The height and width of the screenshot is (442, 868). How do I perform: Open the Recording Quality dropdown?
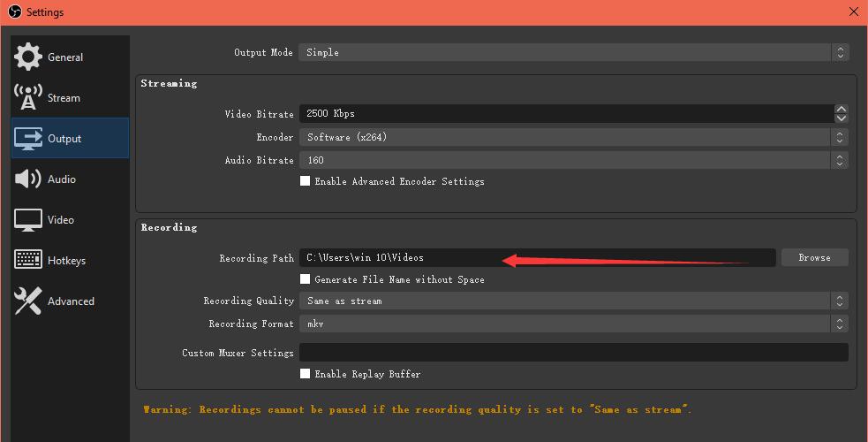(573, 301)
